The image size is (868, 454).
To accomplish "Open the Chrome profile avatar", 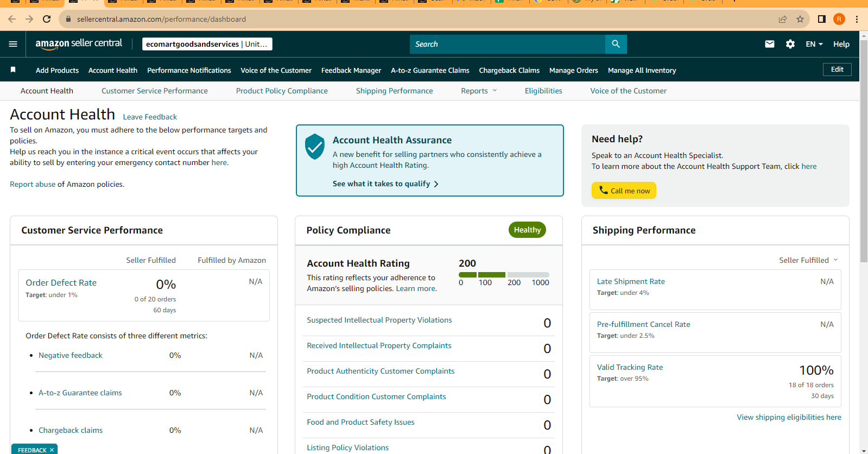I will (x=839, y=19).
